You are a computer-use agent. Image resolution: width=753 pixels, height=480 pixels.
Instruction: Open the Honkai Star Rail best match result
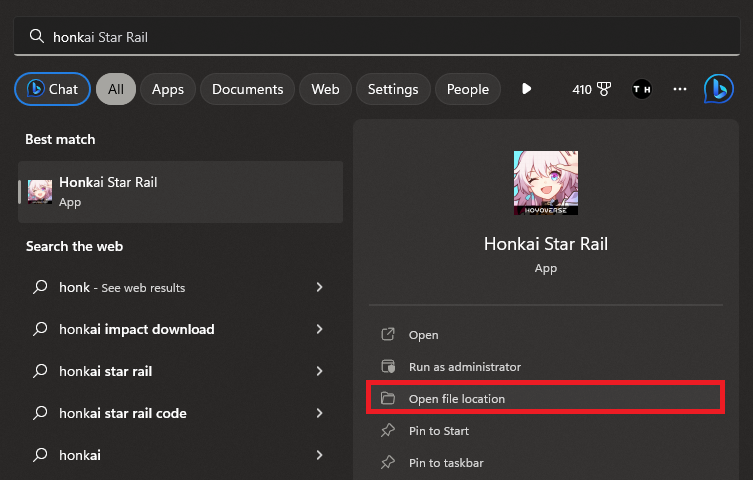coord(180,191)
